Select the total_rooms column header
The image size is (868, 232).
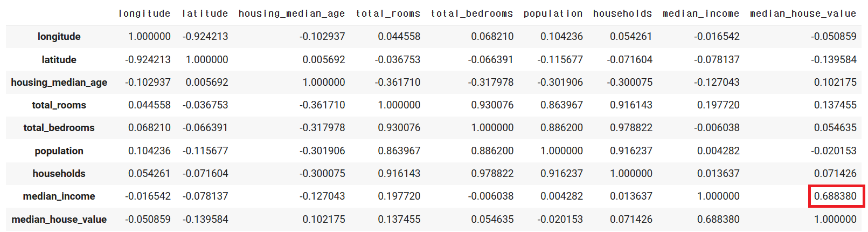point(388,13)
